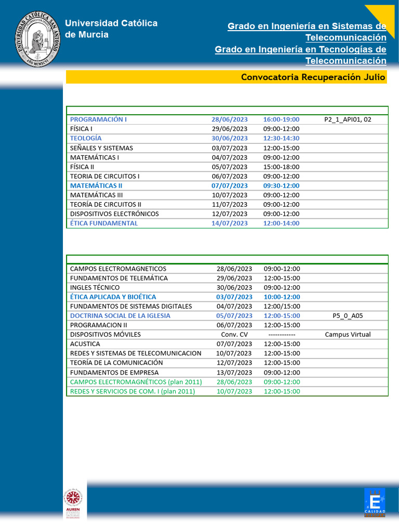Click the Calidad Europea E badge
This screenshot has width=399, height=532.
point(375,502)
